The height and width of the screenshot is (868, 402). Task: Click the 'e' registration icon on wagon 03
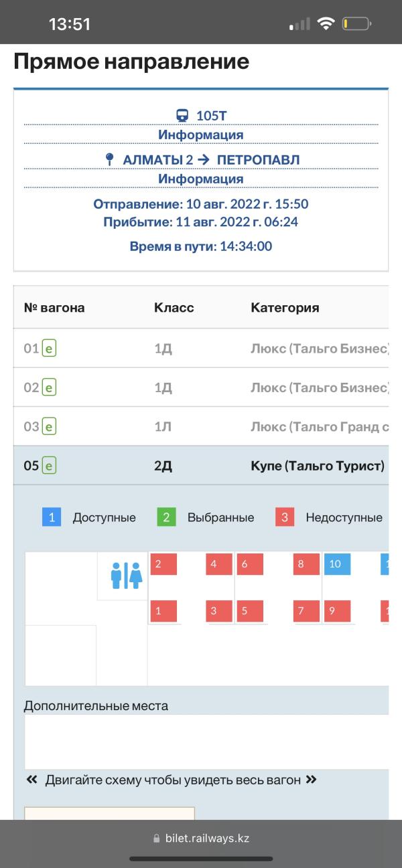click(49, 426)
